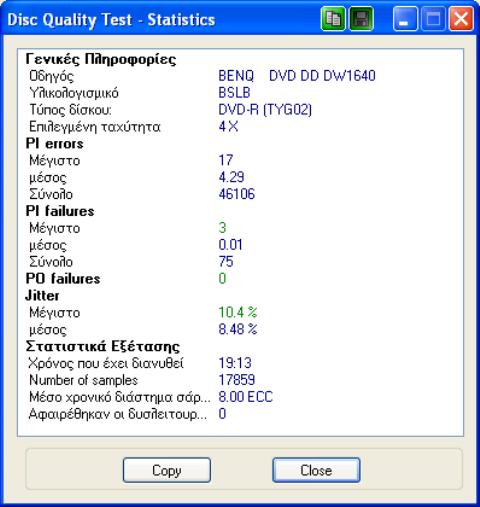Click PI errors total value 46106
This screenshot has width=480, height=507.
pos(237,194)
